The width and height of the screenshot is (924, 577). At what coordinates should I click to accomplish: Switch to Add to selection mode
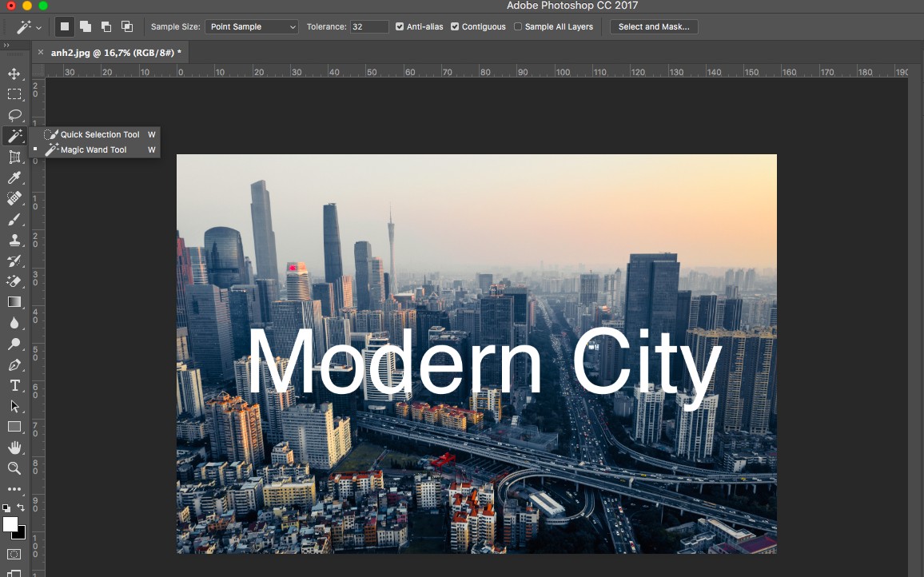[x=85, y=26]
